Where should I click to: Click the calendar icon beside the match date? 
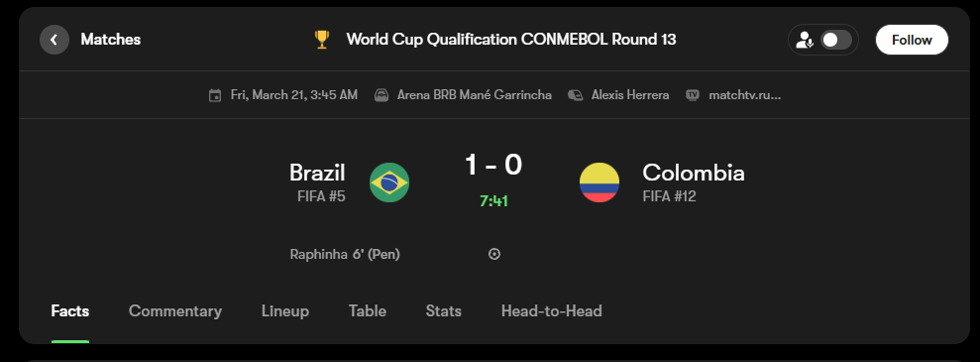coord(215,95)
